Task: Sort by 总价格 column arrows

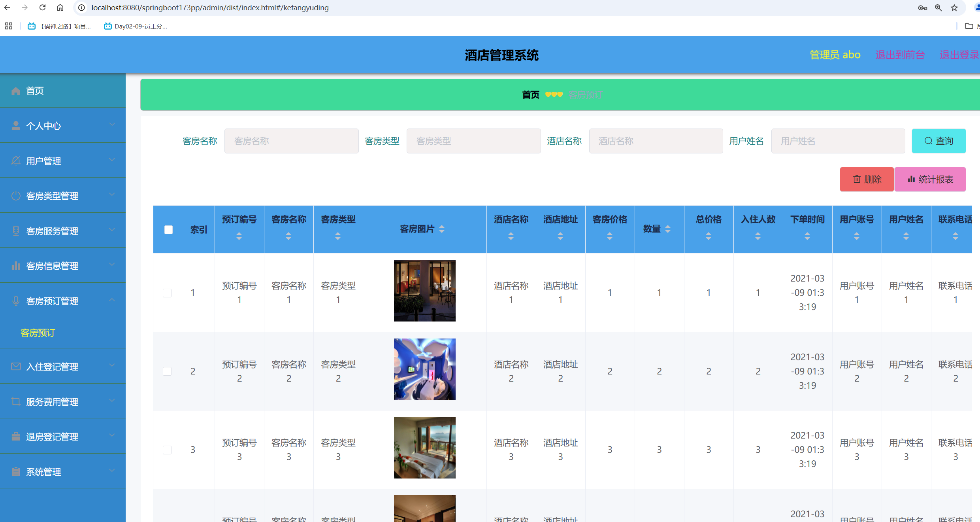Action: coord(709,236)
